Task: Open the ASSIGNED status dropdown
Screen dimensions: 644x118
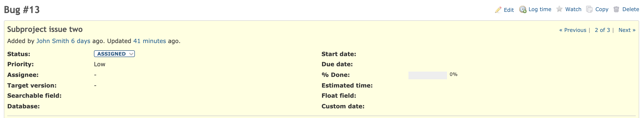Action: pyautogui.click(x=114, y=54)
